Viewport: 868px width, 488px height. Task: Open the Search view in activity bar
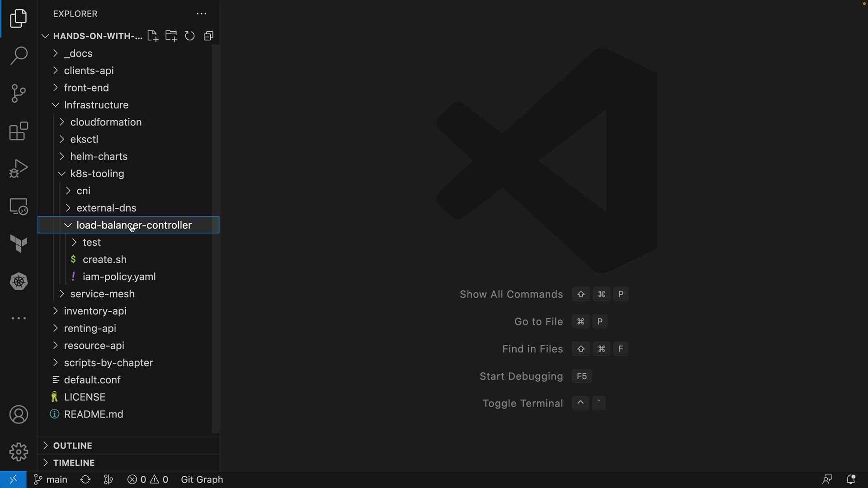coord(19,56)
